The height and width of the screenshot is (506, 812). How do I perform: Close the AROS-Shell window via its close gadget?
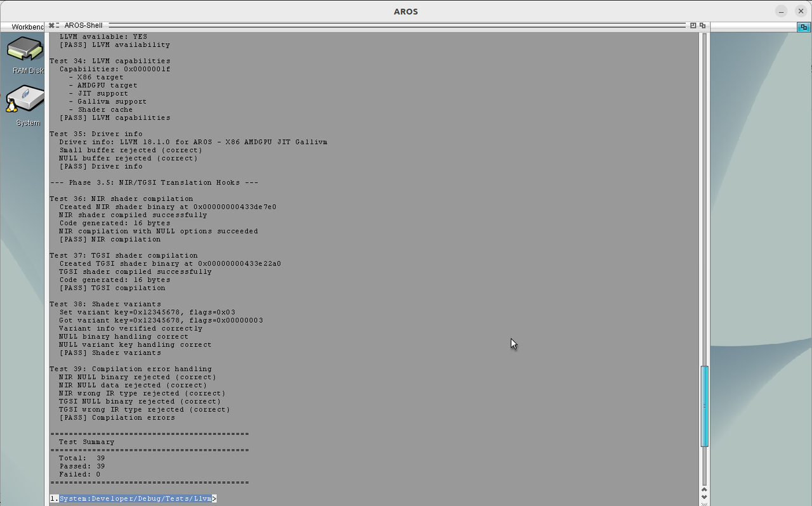51,25
